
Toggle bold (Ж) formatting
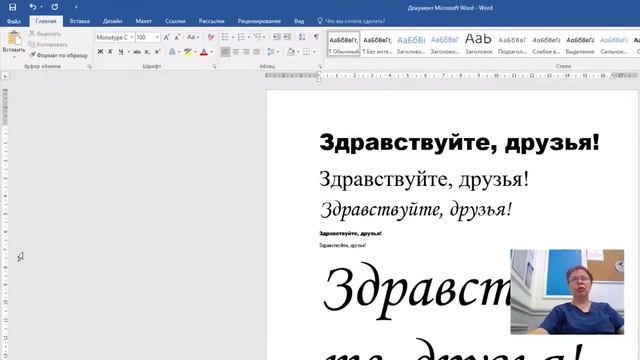click(100, 52)
